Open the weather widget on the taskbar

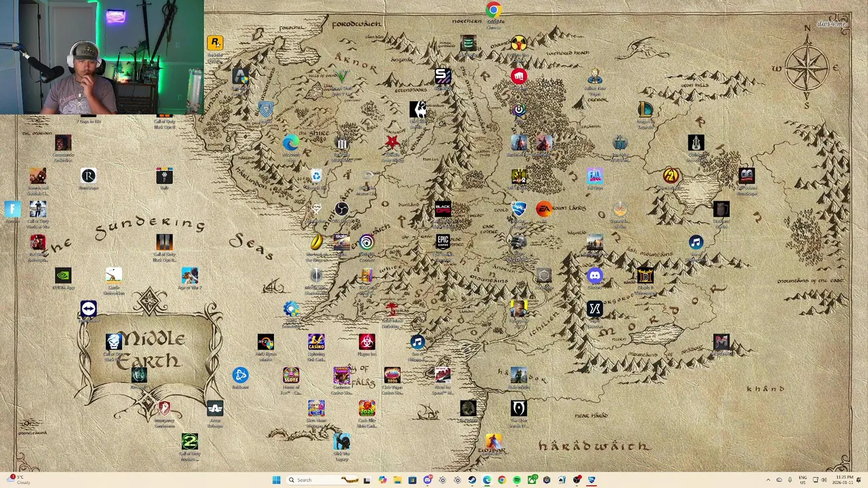[19, 480]
